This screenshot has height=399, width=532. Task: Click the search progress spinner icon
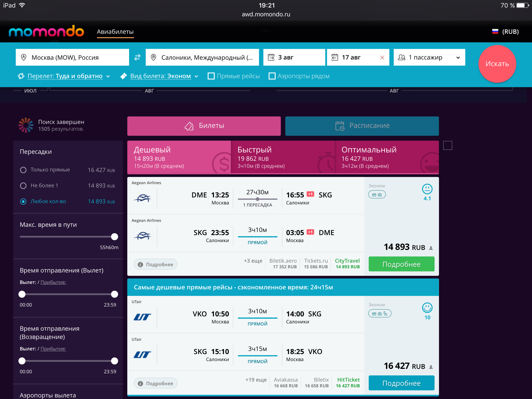(26, 125)
